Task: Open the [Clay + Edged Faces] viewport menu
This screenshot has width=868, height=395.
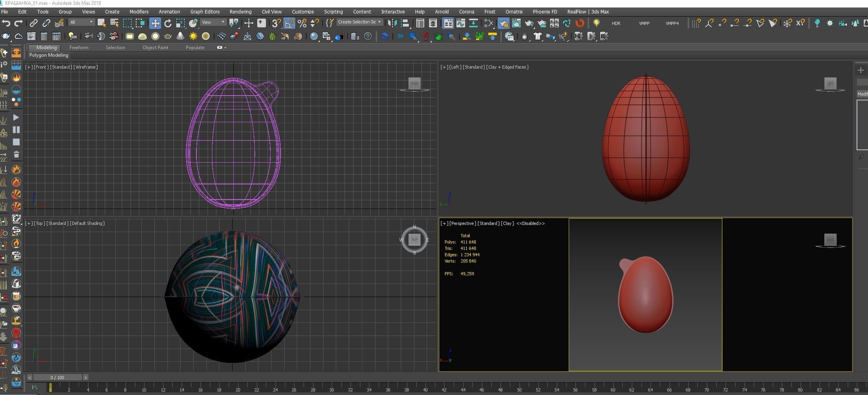Action: pyautogui.click(x=508, y=67)
